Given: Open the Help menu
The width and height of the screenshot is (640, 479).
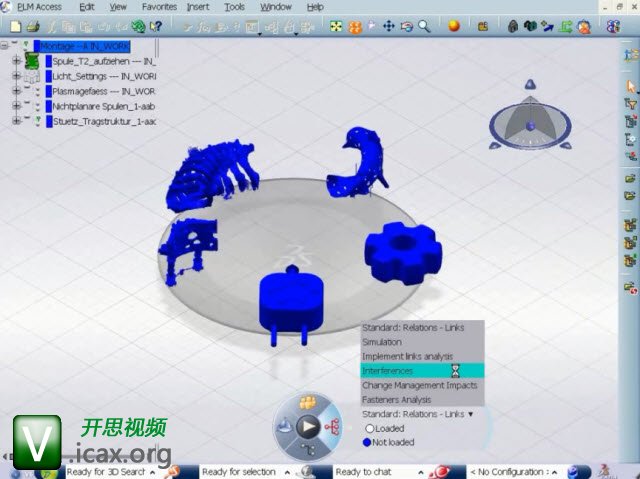Looking at the screenshot, I should pyautogui.click(x=315, y=7).
